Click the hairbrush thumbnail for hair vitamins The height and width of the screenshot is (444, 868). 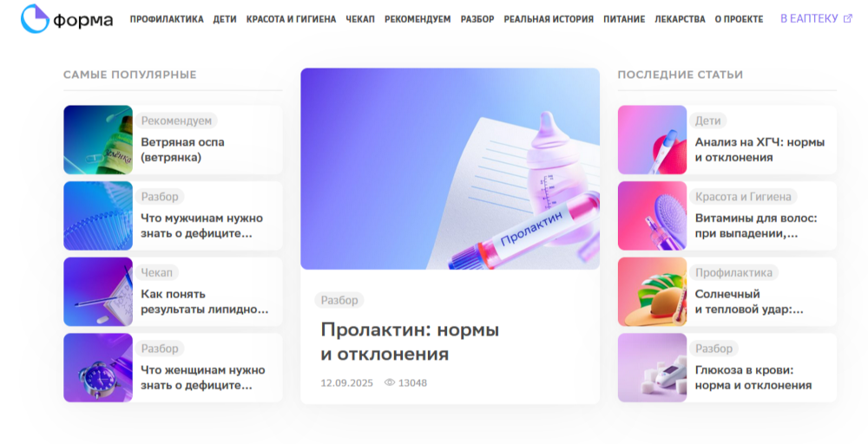652,216
